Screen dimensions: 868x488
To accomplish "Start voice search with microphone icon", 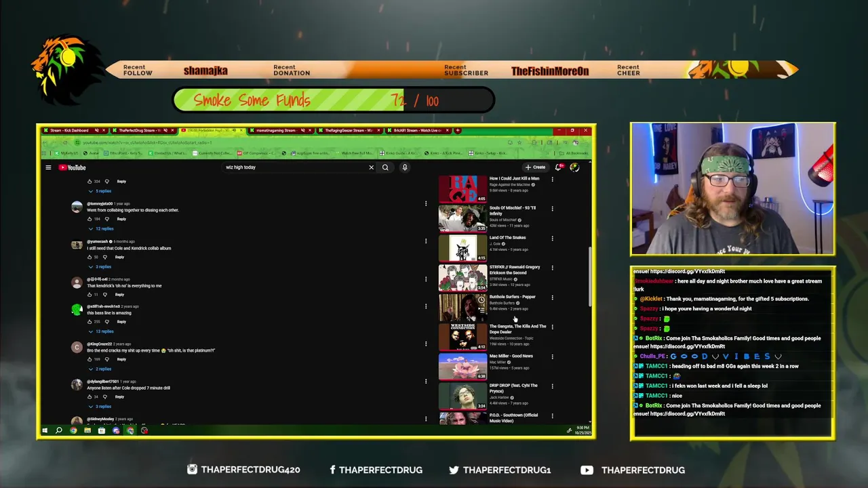I will (x=405, y=167).
